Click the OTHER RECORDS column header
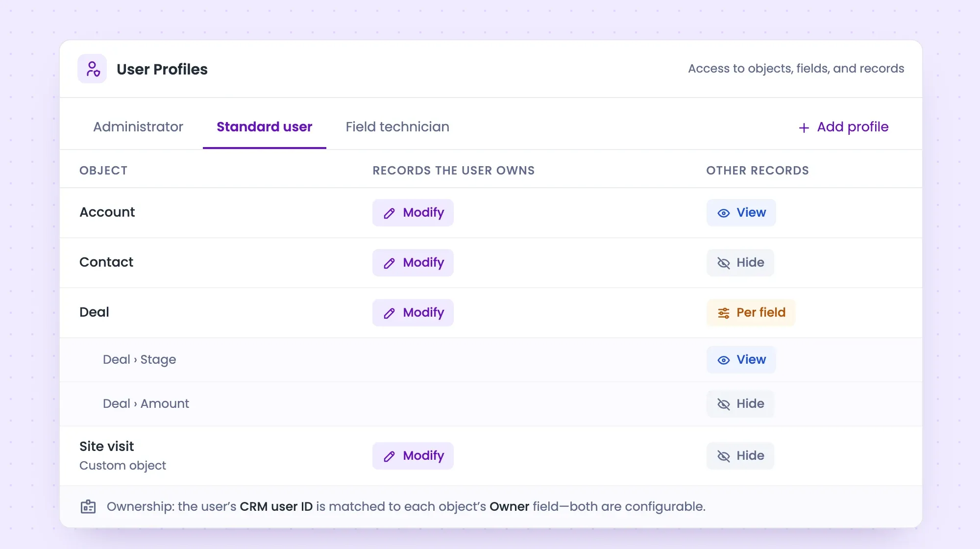Viewport: 980px width, 549px height. pos(758,171)
